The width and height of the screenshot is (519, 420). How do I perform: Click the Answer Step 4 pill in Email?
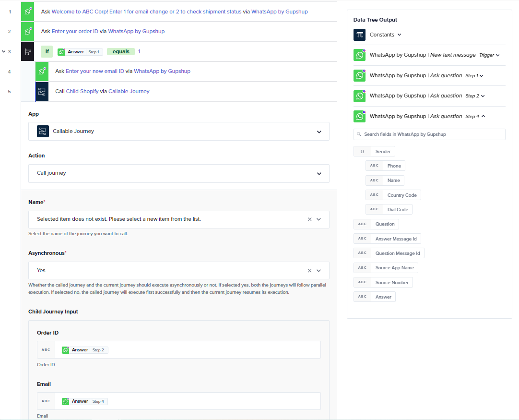click(x=85, y=401)
